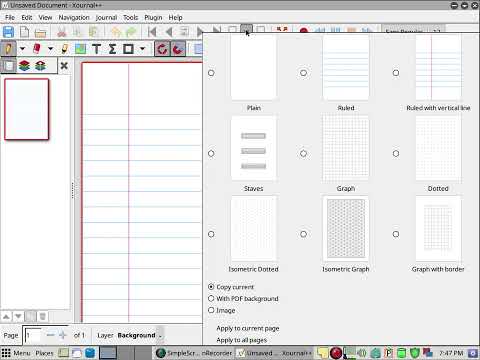Image resolution: width=480 pixels, height=360 pixels.
Task: Click Apply to current page
Action: click(248, 328)
